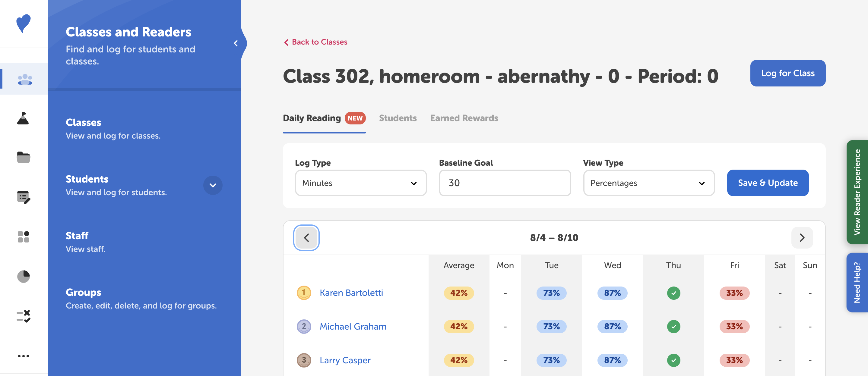The height and width of the screenshot is (376, 868).
Task: Collapse the Classes and Readers side panel
Action: [x=236, y=43]
